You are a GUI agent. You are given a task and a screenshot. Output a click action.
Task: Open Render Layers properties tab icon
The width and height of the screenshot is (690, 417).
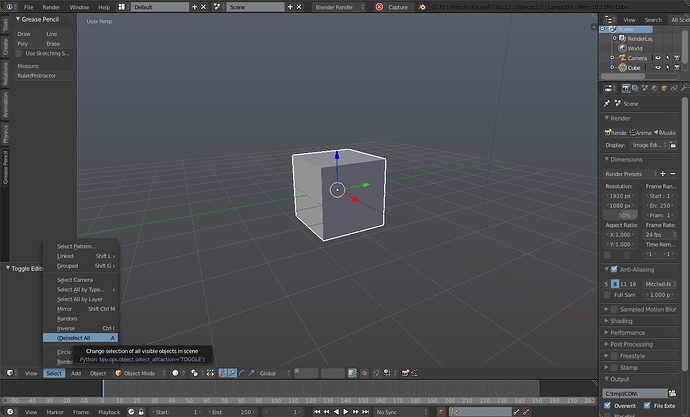pyautogui.click(x=635, y=88)
